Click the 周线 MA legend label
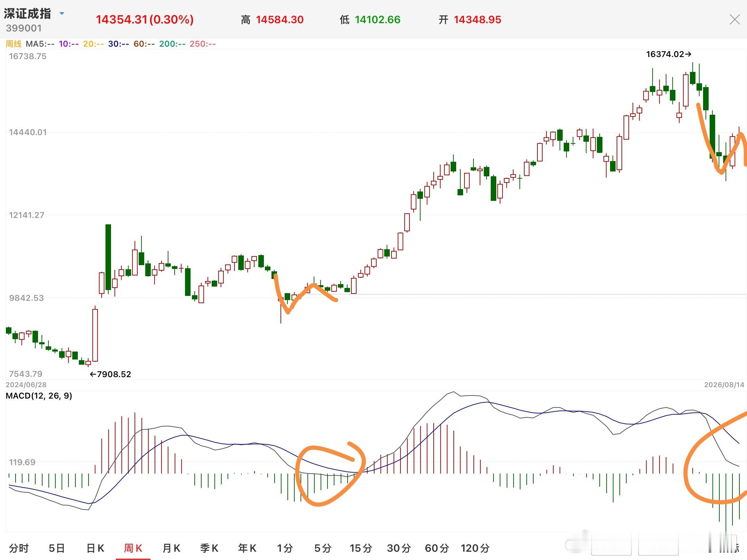The height and width of the screenshot is (560, 747). 13,44
